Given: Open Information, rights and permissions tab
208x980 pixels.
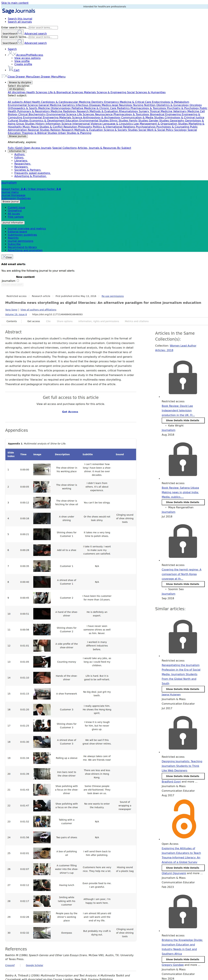Looking at the screenshot, I should point(99,321).
